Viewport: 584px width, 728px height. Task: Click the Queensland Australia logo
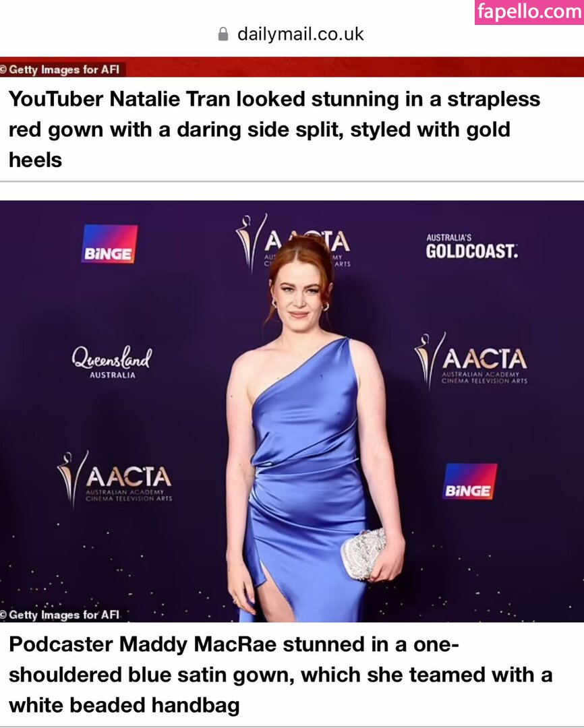(112, 363)
